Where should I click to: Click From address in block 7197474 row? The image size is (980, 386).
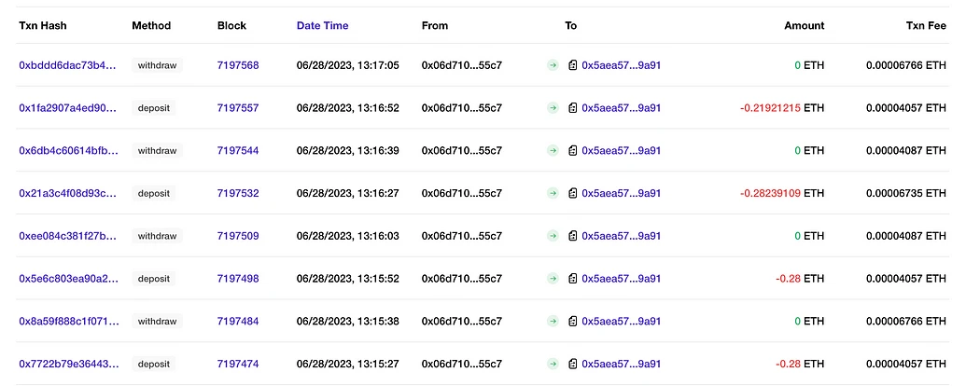click(461, 364)
